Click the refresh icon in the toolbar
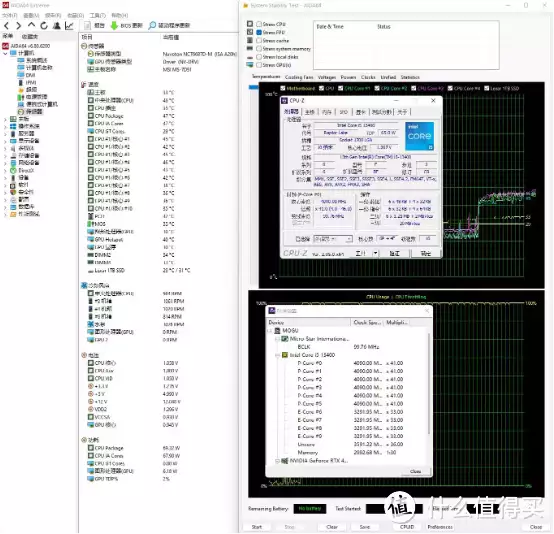 44,25
